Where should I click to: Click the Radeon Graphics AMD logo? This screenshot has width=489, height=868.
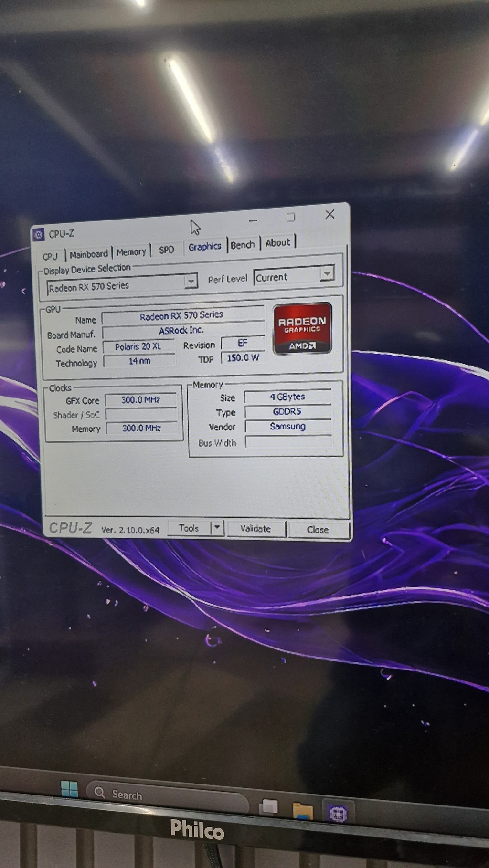(302, 328)
